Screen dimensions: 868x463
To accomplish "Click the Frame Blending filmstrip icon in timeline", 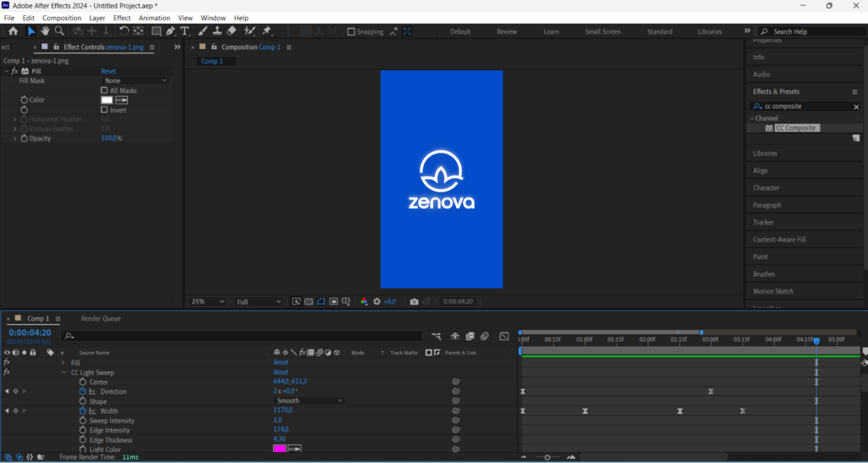I will point(470,336).
